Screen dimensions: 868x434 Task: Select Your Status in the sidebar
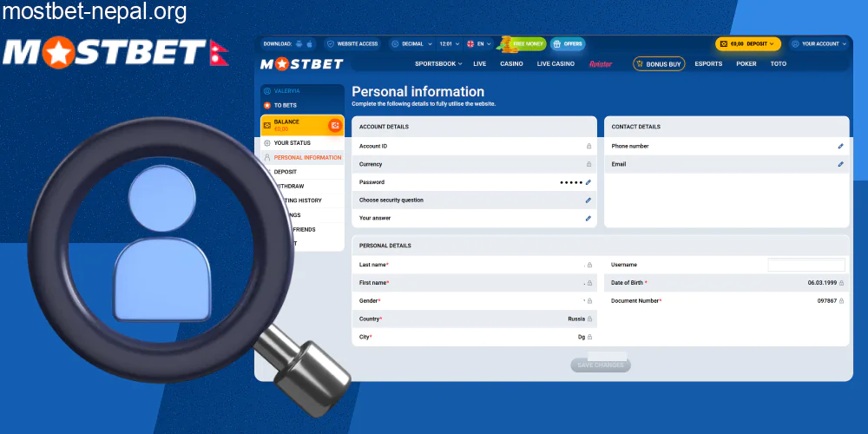click(292, 143)
